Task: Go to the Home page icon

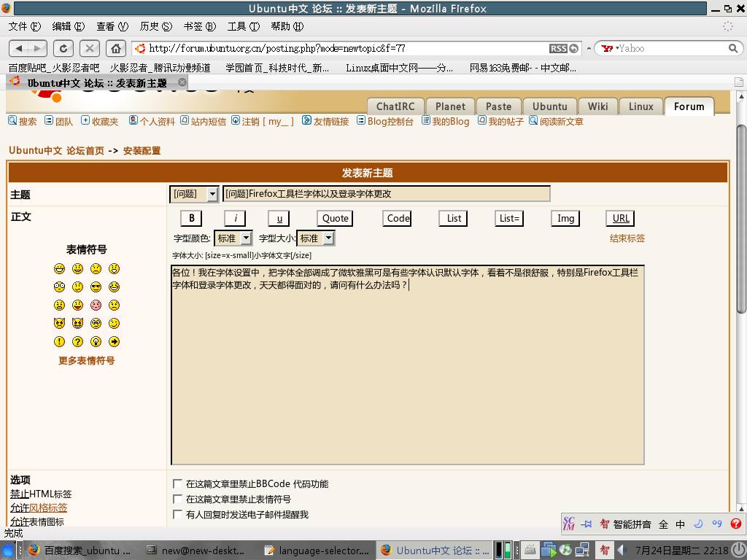Action: [116, 48]
